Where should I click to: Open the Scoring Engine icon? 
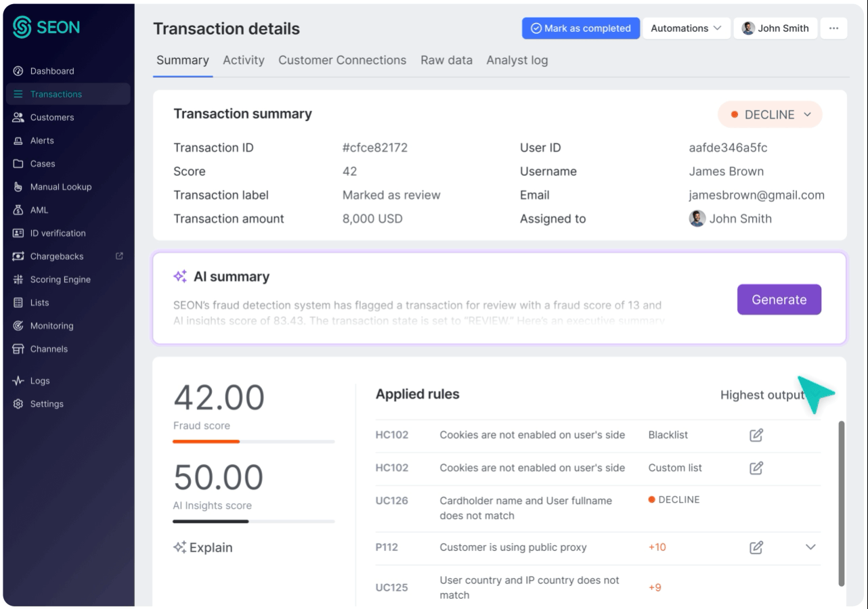pyautogui.click(x=18, y=279)
